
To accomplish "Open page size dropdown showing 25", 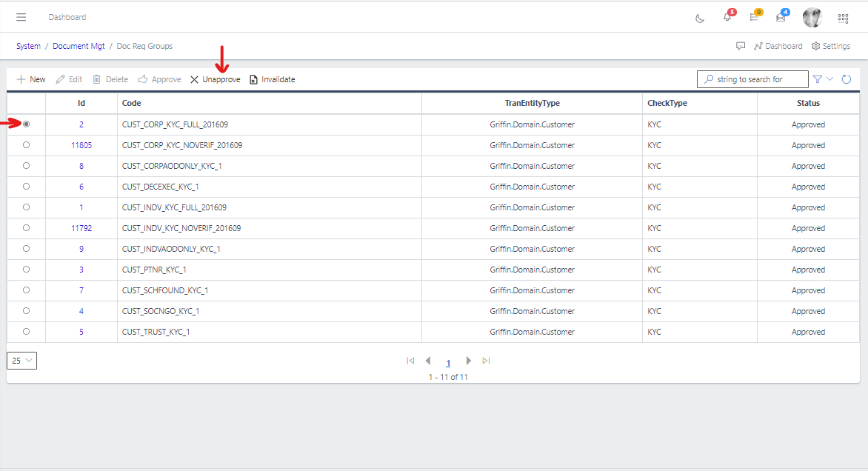I will click(21, 361).
